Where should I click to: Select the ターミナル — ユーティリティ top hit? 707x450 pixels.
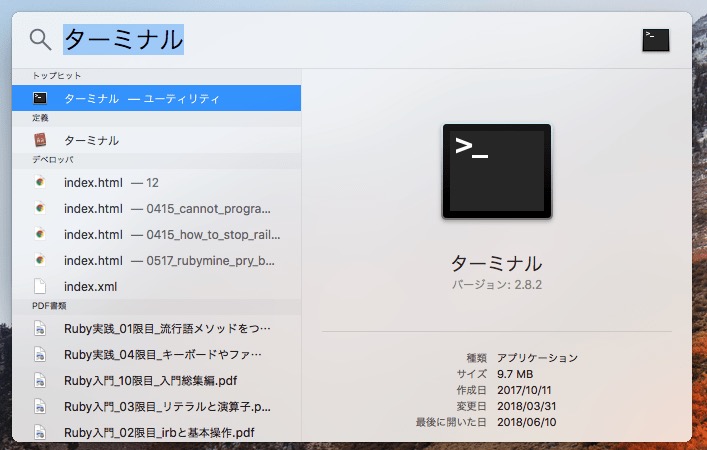coord(156,98)
